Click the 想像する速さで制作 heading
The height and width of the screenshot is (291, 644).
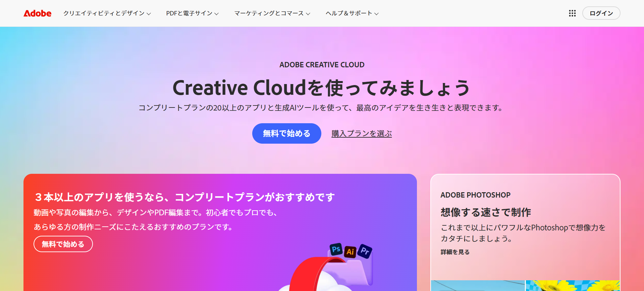tap(486, 212)
